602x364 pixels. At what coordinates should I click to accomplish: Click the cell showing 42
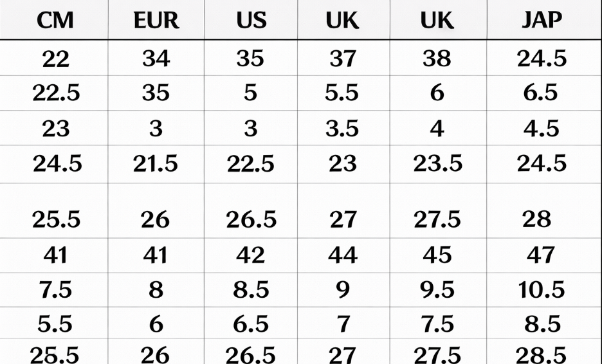(250, 255)
